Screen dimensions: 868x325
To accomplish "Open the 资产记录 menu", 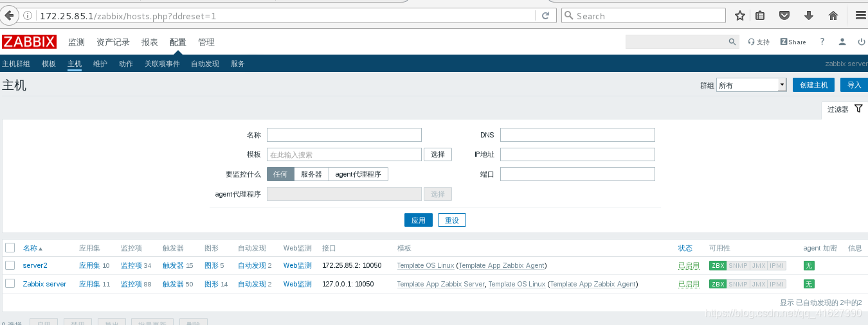I will coord(113,42).
